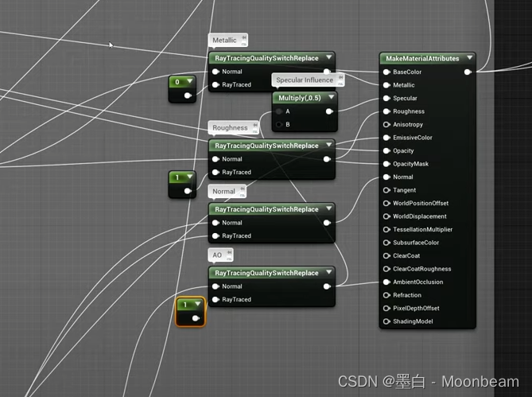This screenshot has height=397, width=532.
Task: Expand the arrow on the unselected constant 1 node
Action: click(x=190, y=177)
